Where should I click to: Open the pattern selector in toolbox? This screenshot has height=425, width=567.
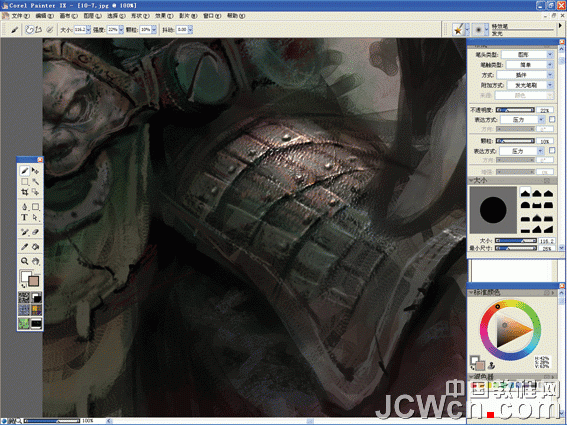click(x=24, y=310)
